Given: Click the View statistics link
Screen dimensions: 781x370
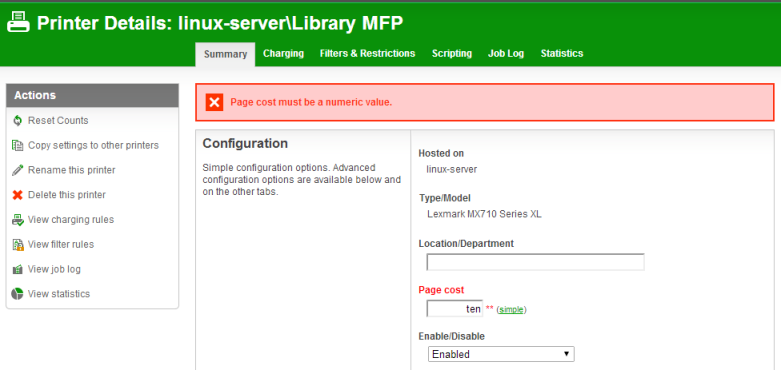Looking at the screenshot, I should pyautogui.click(x=59, y=294).
